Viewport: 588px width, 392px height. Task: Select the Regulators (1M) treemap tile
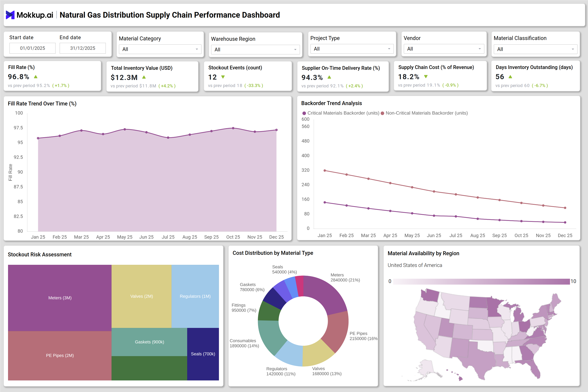[195, 296]
